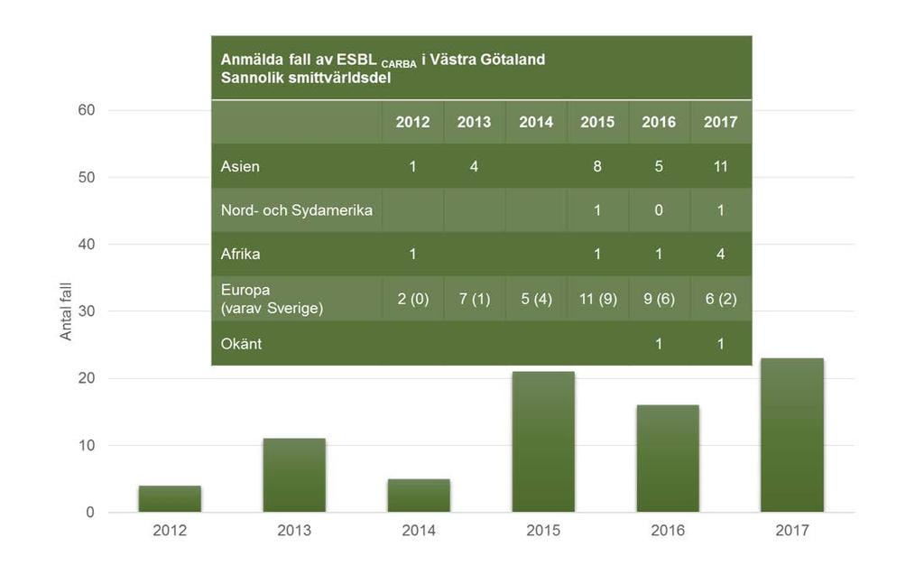The height and width of the screenshot is (575, 924).
Task: Click Asien 2015 value '8'
Action: (597, 167)
